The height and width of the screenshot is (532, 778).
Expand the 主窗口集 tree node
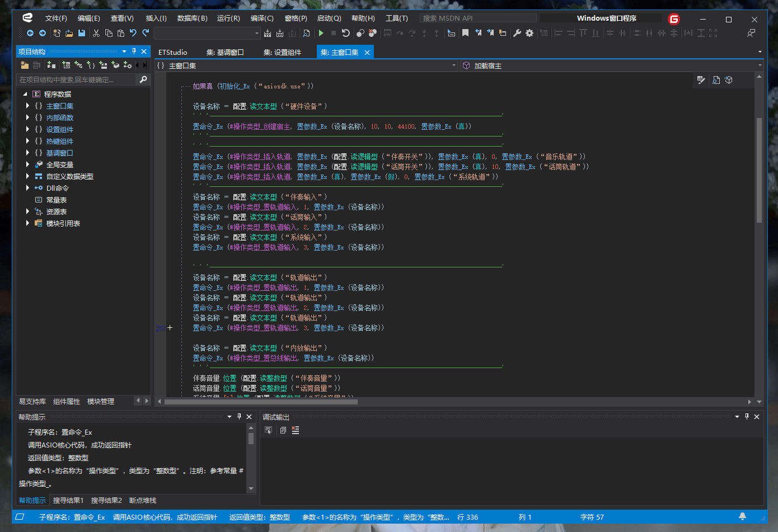(x=27, y=106)
